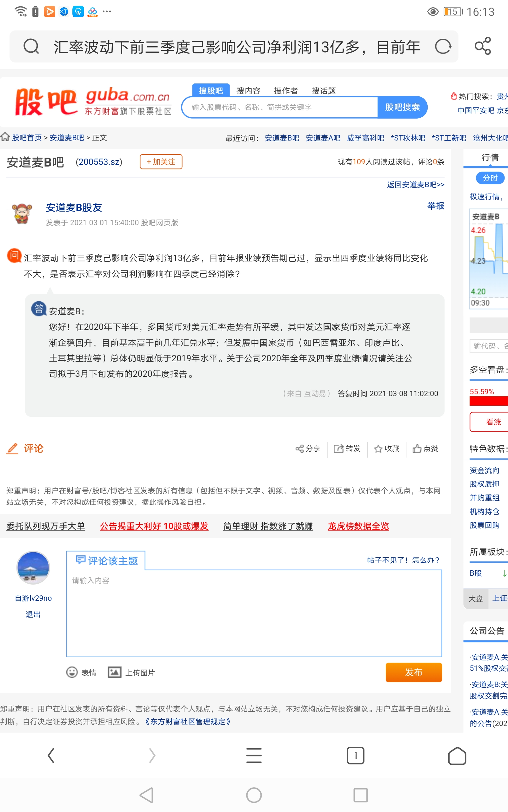Image resolution: width=508 pixels, height=812 pixels.
Task: Select the 评论该主题 tab
Action: (106, 560)
